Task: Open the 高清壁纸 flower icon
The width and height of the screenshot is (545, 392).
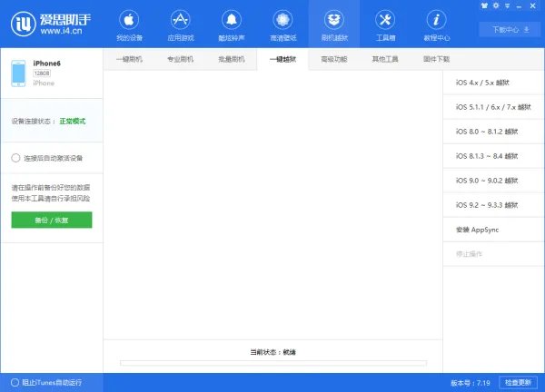Action: tap(282, 25)
